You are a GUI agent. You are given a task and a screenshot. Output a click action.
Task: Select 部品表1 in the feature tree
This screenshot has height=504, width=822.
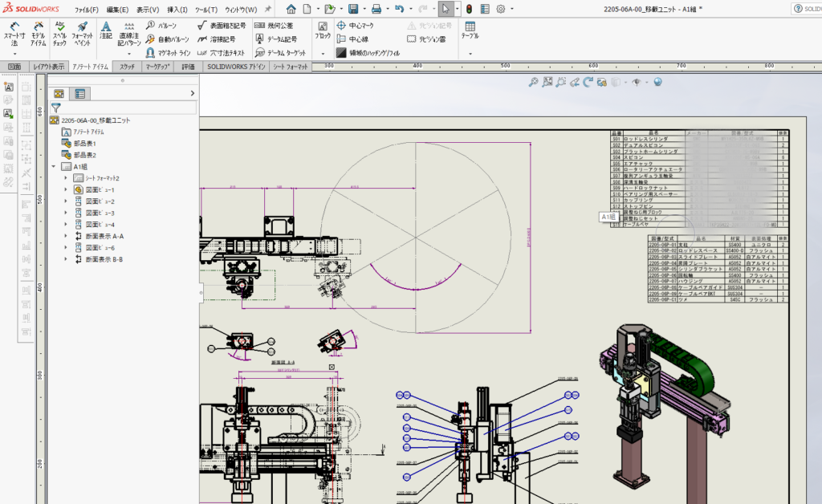coord(84,143)
